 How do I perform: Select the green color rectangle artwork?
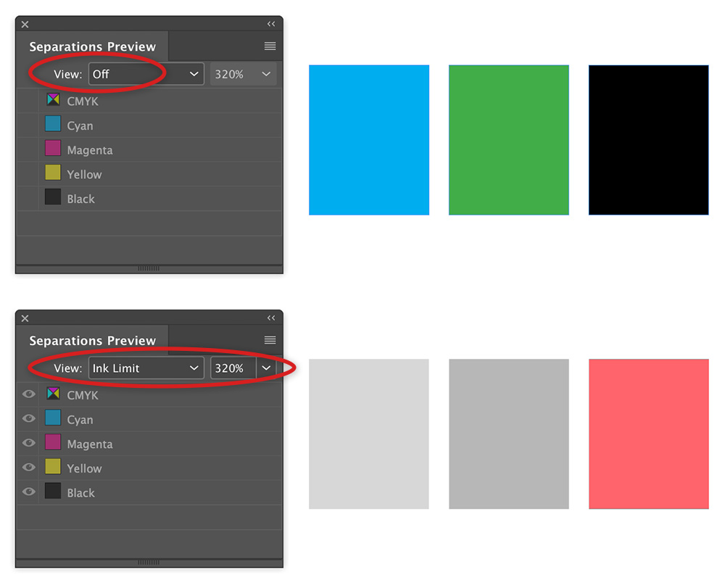click(x=508, y=139)
